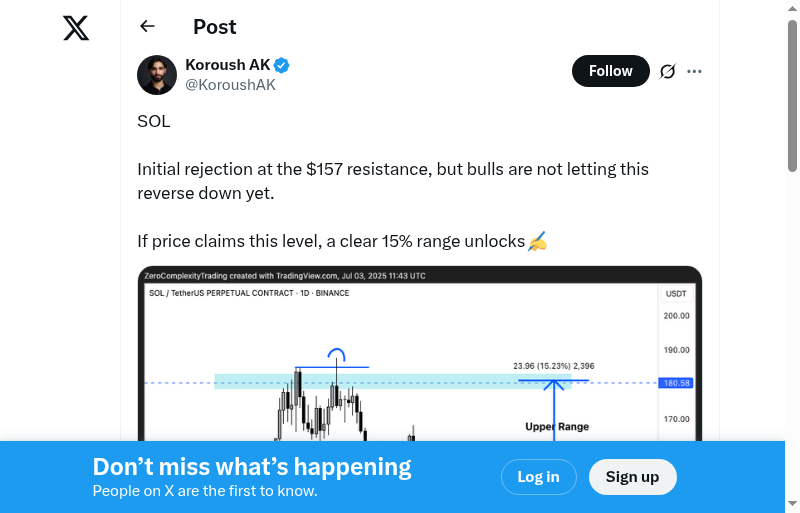Go back using the left arrow

coord(148,27)
